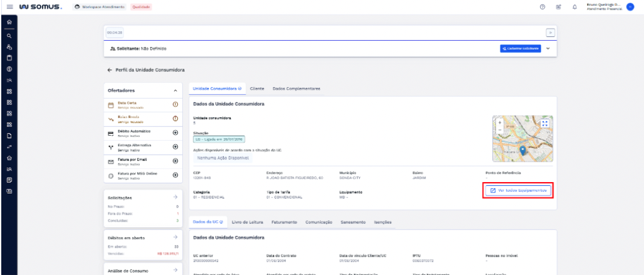Open the sidebar clipboard icon
This screenshot has height=275, width=644.
pyautogui.click(x=9, y=58)
